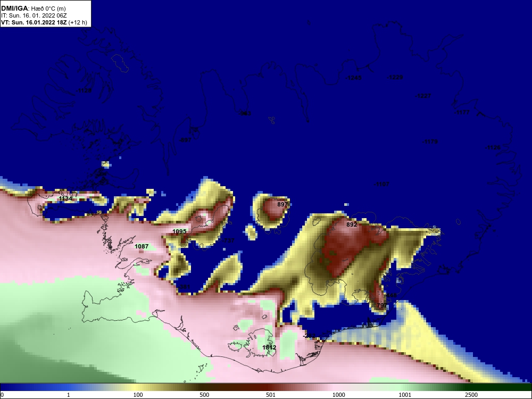Pick the yellow section of the color scale bar
Viewport: 532px width, 399px height.
point(136,387)
